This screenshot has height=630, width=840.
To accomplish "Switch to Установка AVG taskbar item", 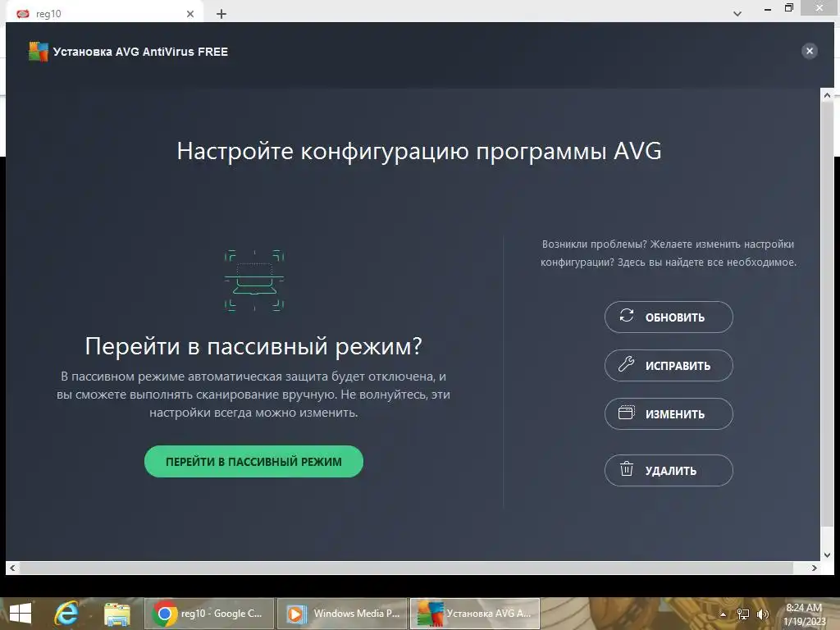I will click(x=475, y=614).
